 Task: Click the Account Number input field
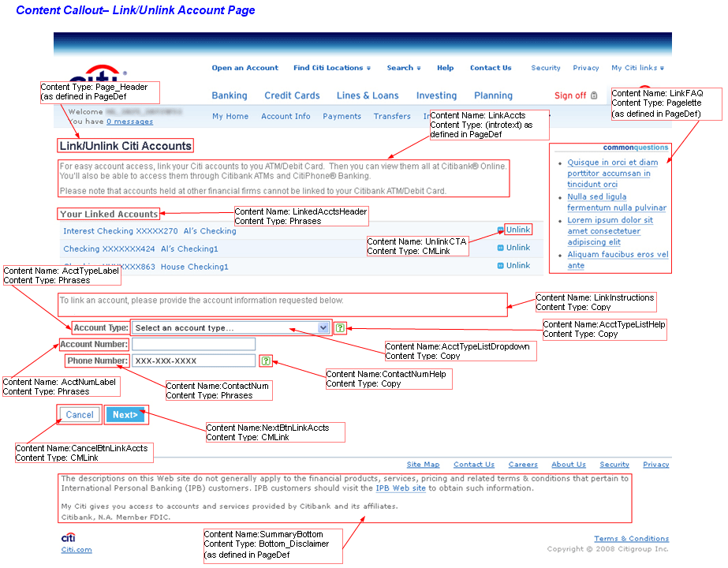(193, 344)
